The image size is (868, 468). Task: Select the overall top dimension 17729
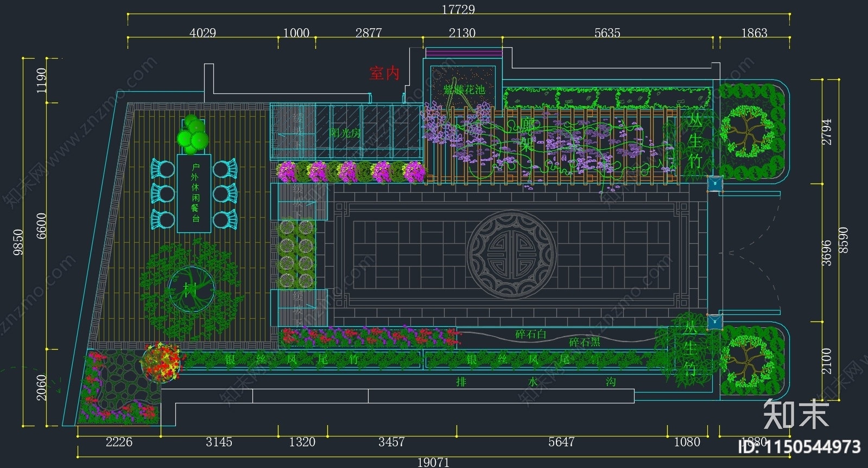tap(458, 9)
